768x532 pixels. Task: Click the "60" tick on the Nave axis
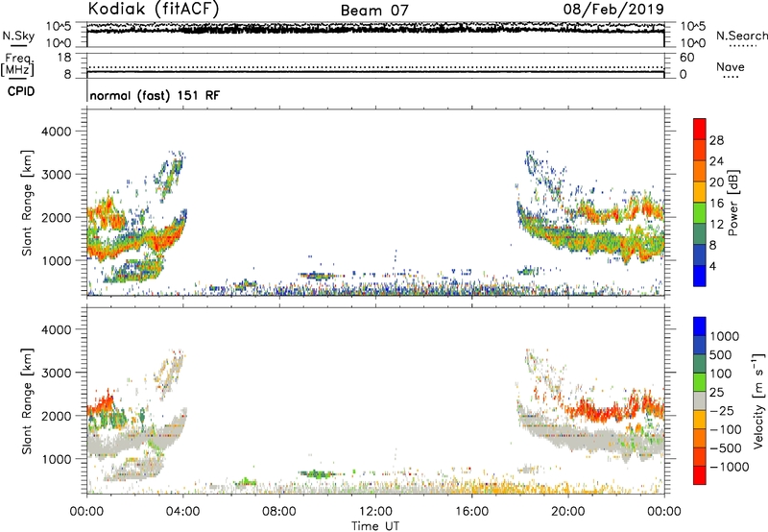coord(686,58)
